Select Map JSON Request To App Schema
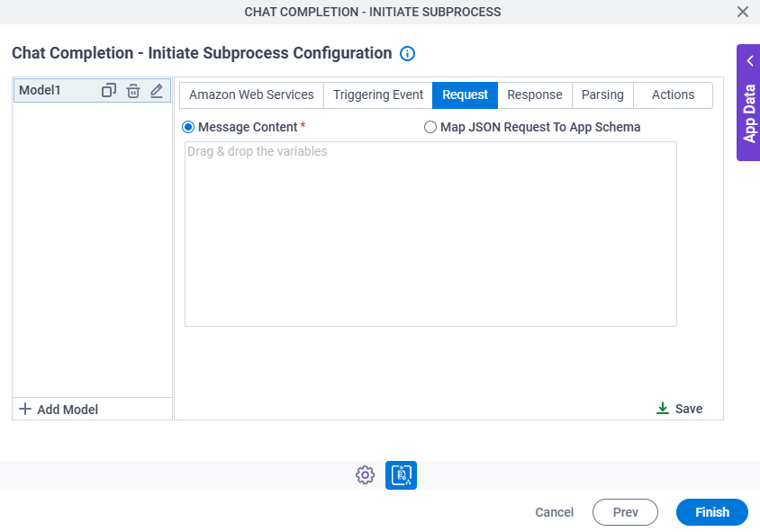This screenshot has width=760, height=532. click(430, 127)
